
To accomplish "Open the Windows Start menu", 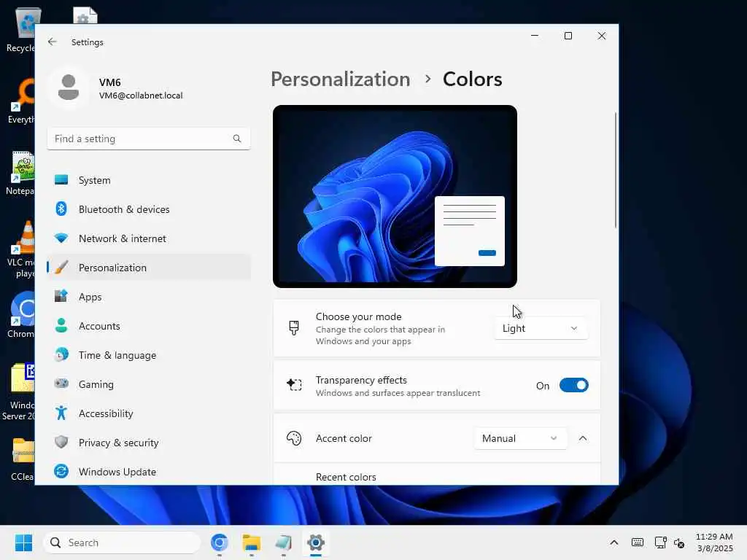I will click(23, 542).
